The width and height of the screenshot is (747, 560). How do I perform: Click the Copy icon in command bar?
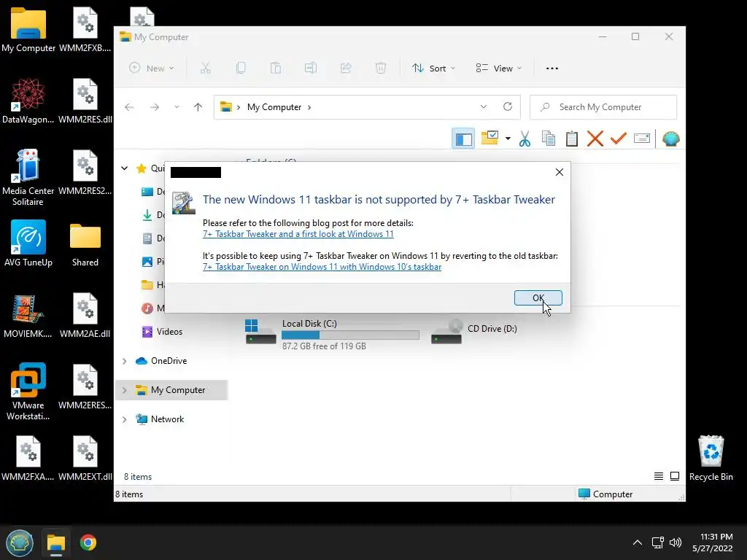[241, 68]
